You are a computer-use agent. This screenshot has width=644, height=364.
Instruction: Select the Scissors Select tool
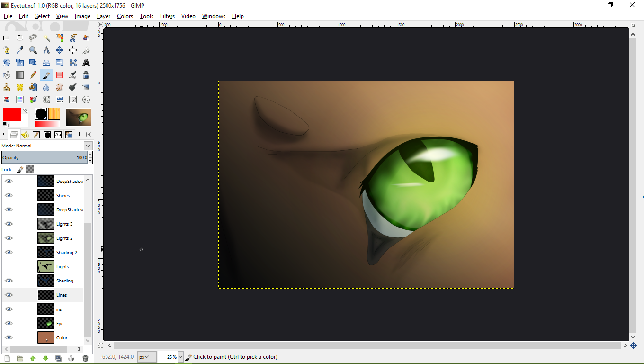pyautogui.click(x=73, y=38)
